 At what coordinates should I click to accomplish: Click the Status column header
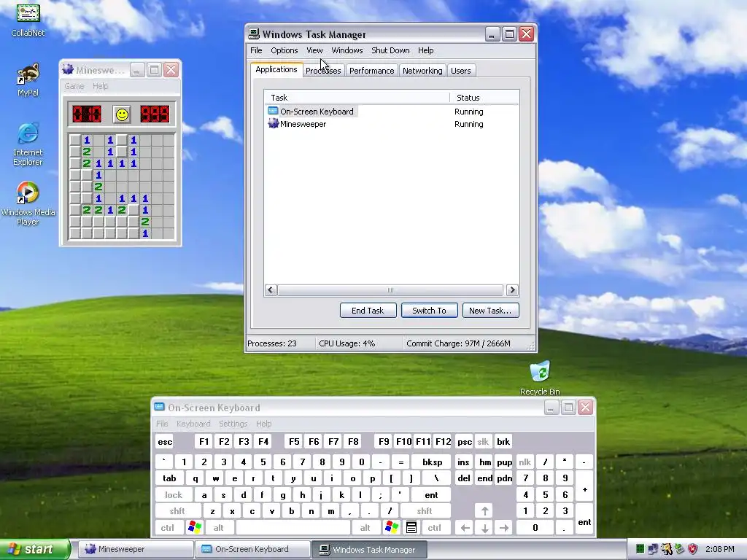pos(484,98)
